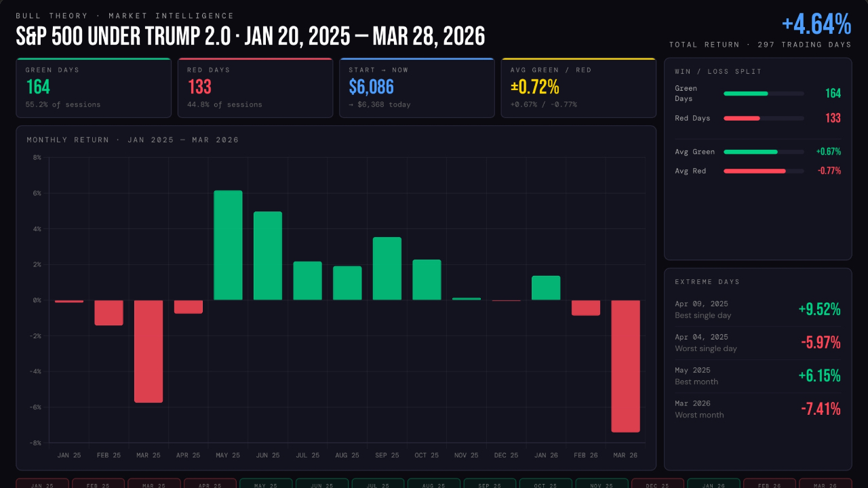The image size is (868, 488).
Task: Click the Red Days progress bar in Win/Loss Split
Action: coord(764,118)
